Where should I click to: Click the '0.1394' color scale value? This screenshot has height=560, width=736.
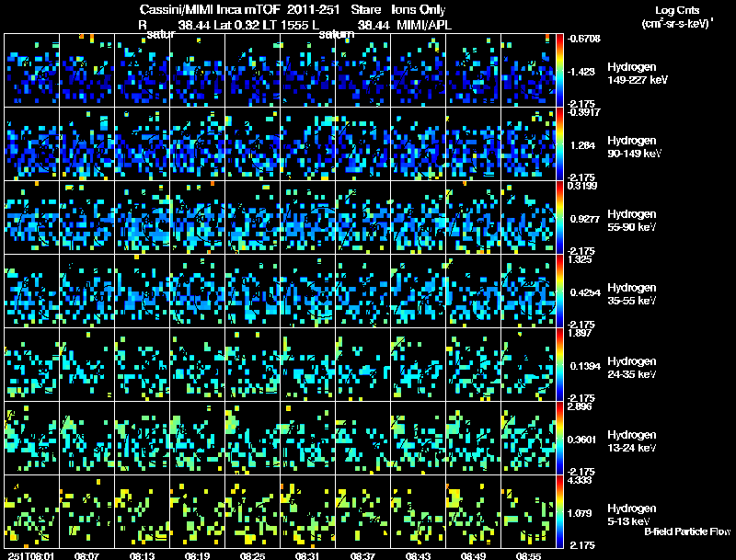(x=585, y=366)
